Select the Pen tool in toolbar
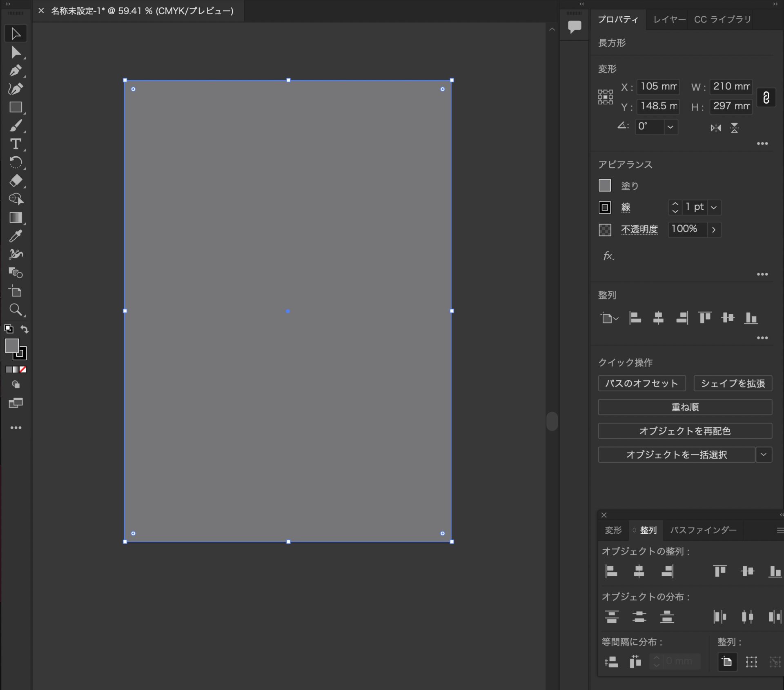Image resolution: width=784 pixels, height=690 pixels. pos(16,71)
